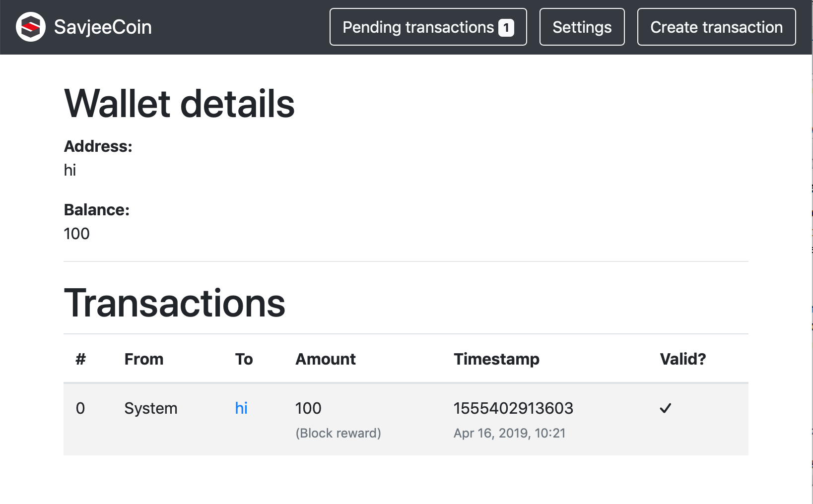Image resolution: width=813 pixels, height=504 pixels.
Task: Click the balance value 100
Action: (77, 234)
